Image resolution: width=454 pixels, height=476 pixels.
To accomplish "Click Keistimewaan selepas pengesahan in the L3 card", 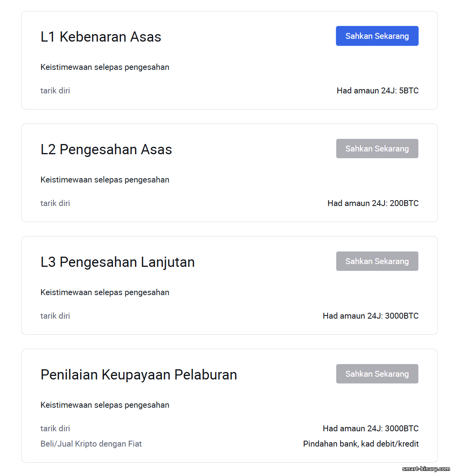I will (x=105, y=292).
